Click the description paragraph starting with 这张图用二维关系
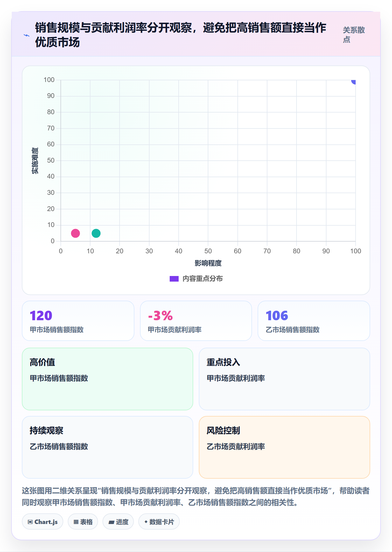 196,497
